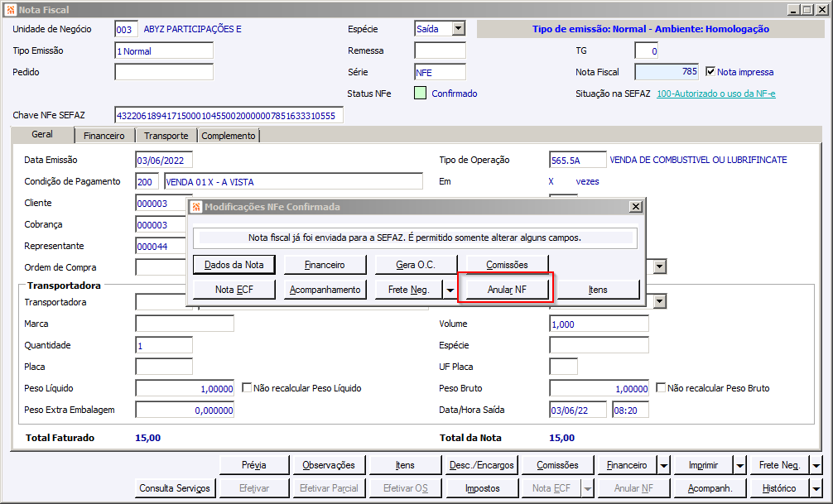Screen dimensions: 833x504
Task: Click the dialog Comissões button
Action: pyautogui.click(x=507, y=265)
